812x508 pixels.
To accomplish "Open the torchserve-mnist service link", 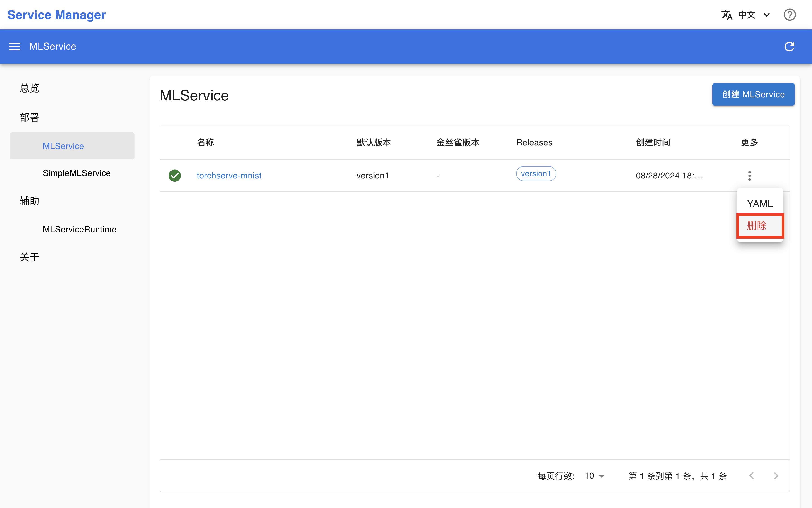I will click(229, 175).
